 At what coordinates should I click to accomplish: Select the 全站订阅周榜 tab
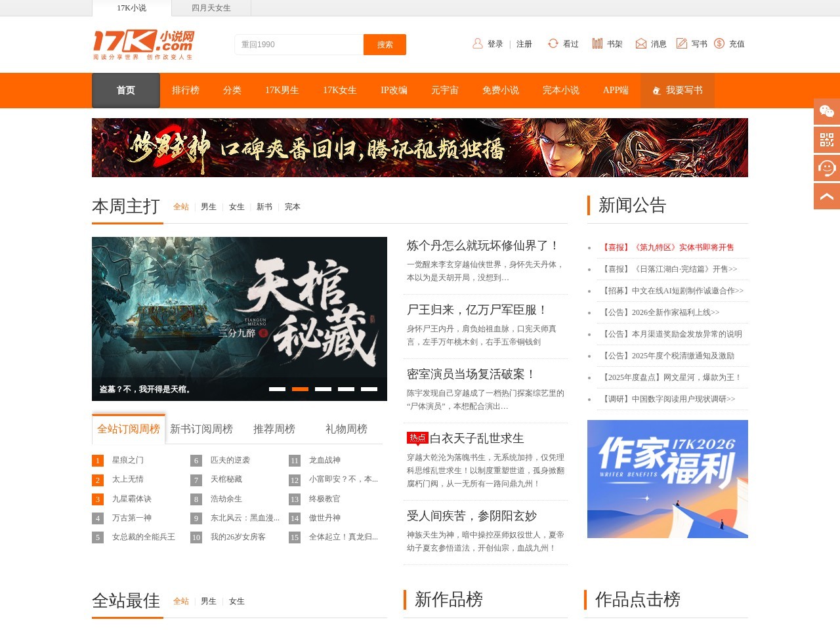coord(129,429)
